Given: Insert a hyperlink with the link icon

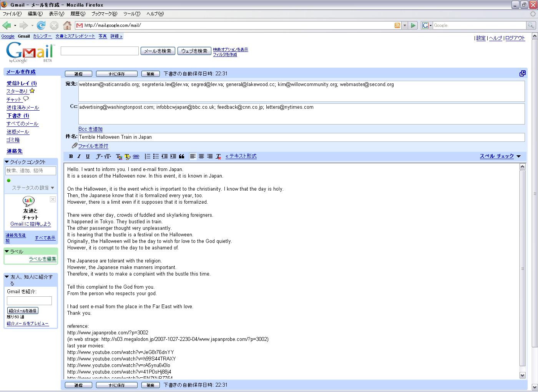Looking at the screenshot, I should (x=136, y=156).
